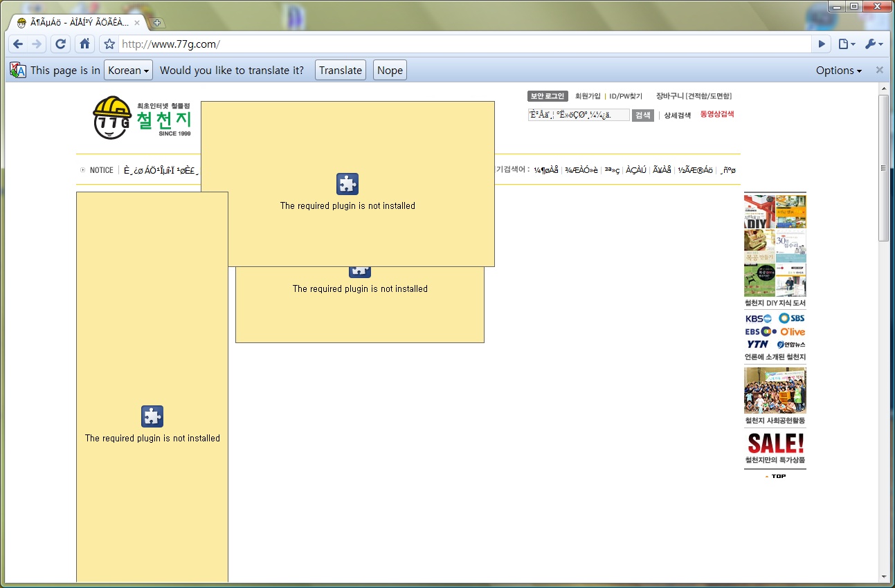Screen dimensions: 895x588
Task: Click the browser Back arrow button
Action: [x=18, y=44]
